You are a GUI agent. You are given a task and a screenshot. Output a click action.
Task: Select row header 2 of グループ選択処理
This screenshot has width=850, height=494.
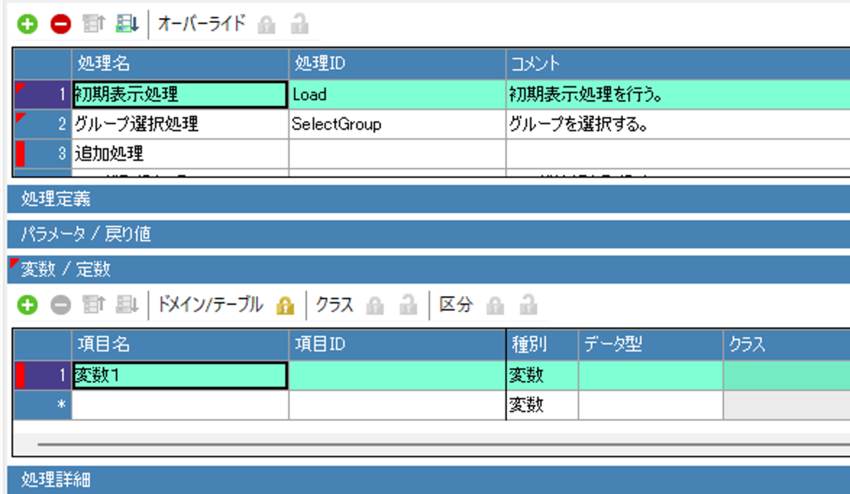coord(43,124)
